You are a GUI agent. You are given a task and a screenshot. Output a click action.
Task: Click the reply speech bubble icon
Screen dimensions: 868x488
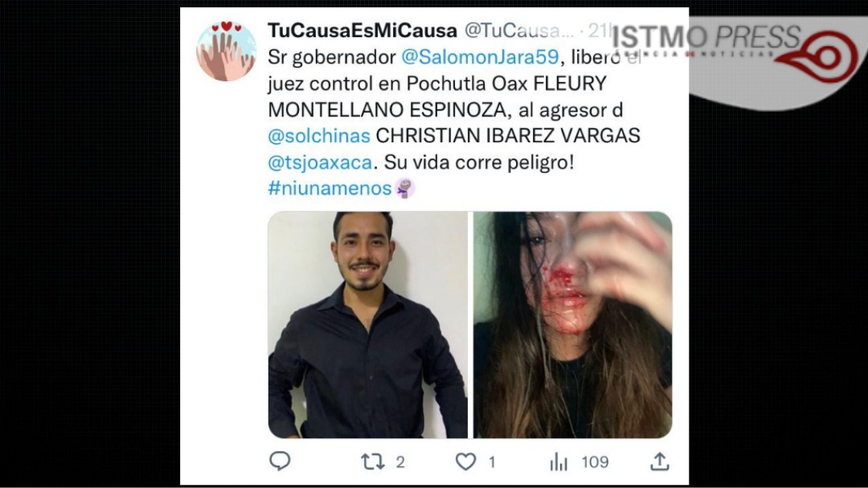[x=280, y=461]
